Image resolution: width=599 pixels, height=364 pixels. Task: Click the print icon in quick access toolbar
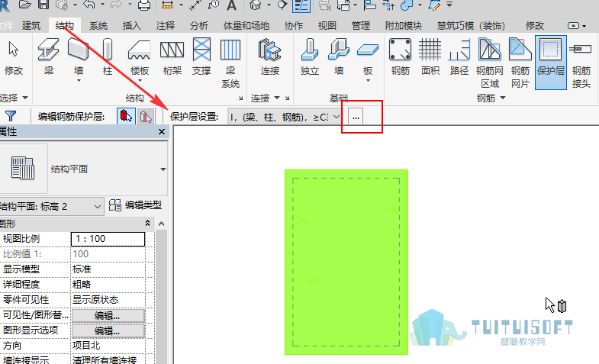click(x=144, y=5)
